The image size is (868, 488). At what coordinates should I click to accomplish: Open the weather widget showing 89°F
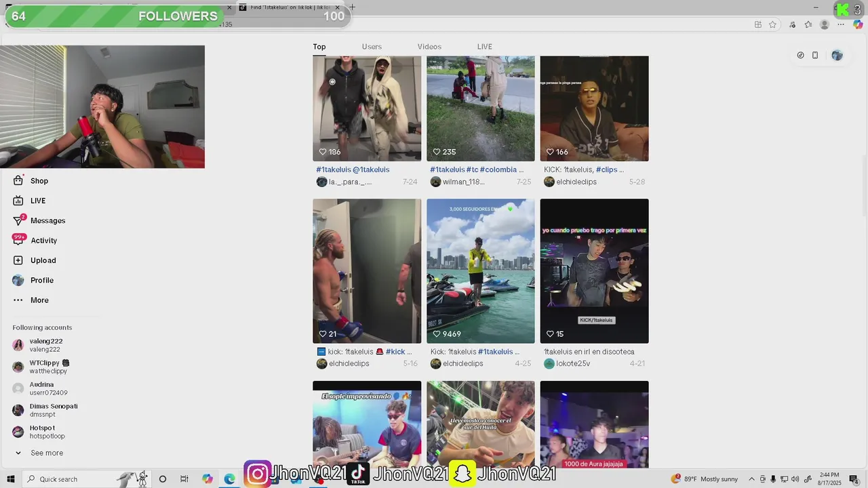point(705,479)
